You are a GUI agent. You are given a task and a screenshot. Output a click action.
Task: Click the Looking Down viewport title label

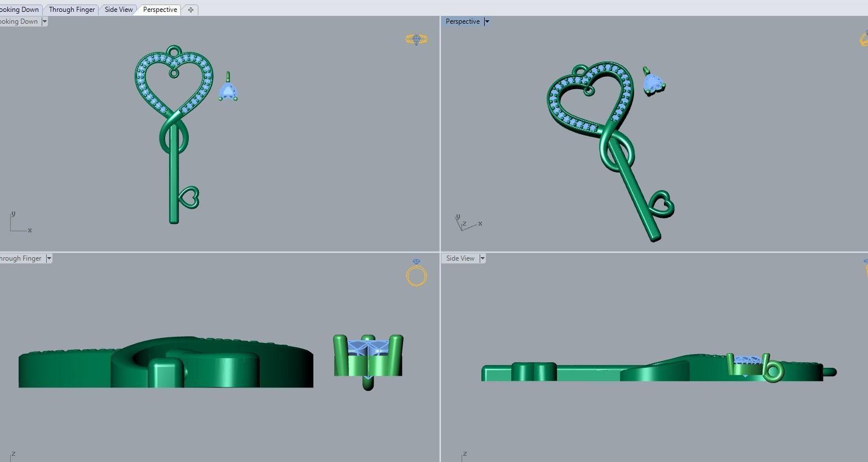pyautogui.click(x=19, y=21)
